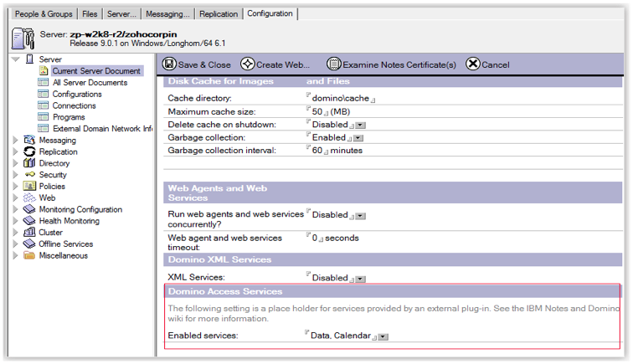Select All Server Documents in tree
Viewport: 633px width, 364px height.
coord(90,83)
